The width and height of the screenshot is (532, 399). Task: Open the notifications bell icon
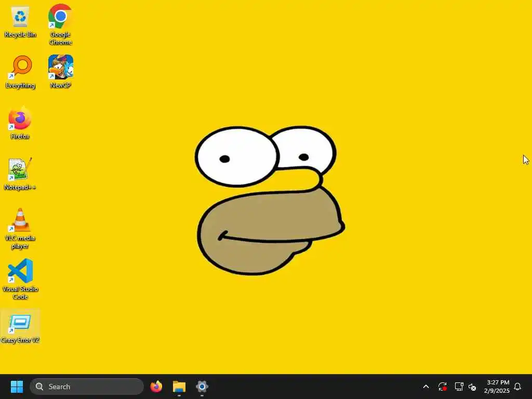[x=517, y=387]
